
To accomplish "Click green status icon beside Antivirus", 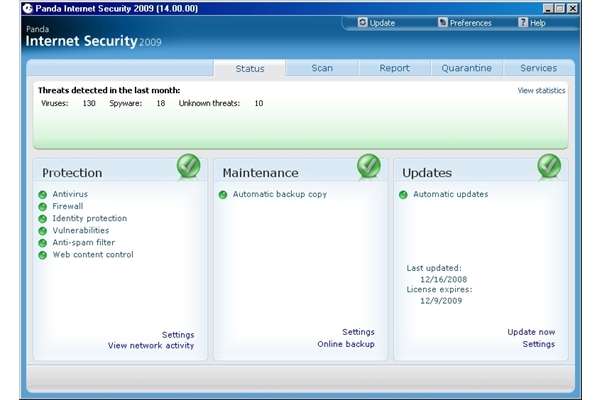I will pyautogui.click(x=42, y=195).
